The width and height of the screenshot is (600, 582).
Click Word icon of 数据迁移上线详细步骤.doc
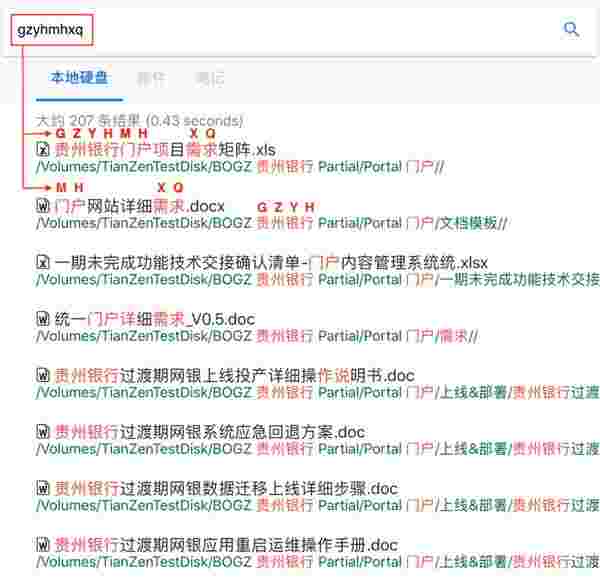tap(43, 488)
